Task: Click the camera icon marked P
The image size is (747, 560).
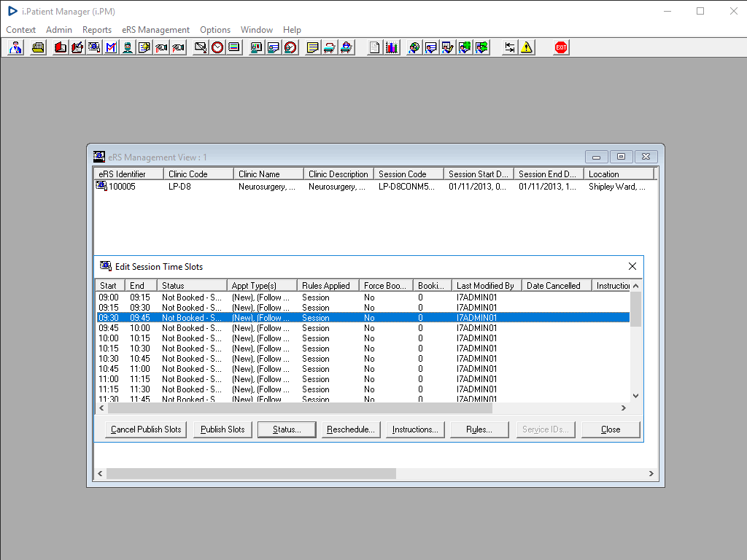Action: tap(178, 47)
